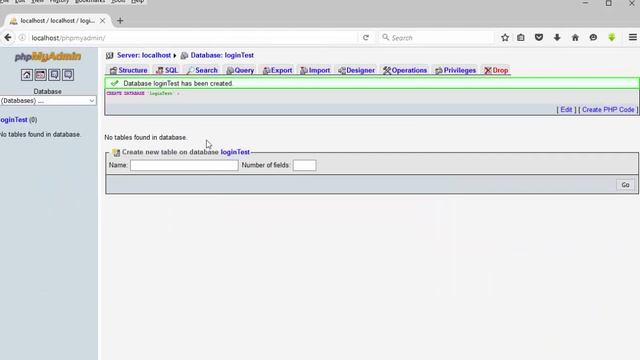Focus the Number of fields input
This screenshot has height=360, width=640.
click(304, 165)
